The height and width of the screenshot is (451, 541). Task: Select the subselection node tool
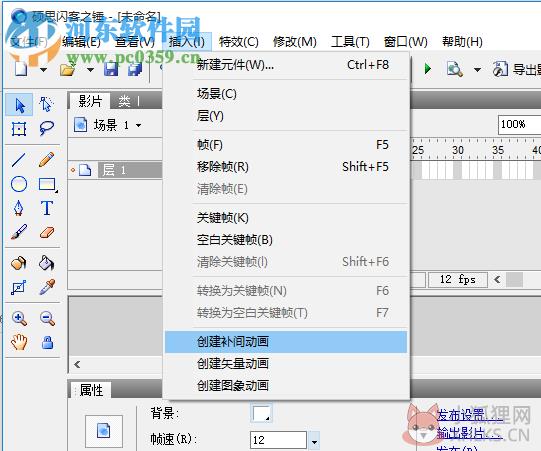pyautogui.click(x=47, y=105)
